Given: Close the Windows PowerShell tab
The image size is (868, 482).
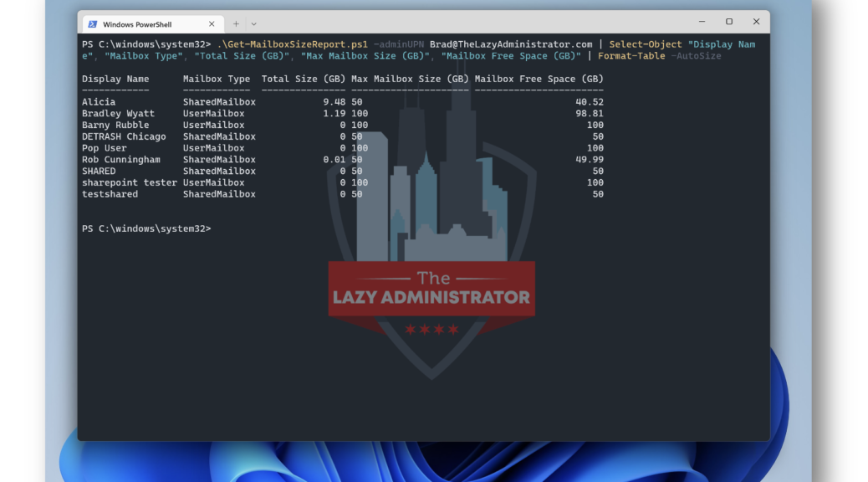Looking at the screenshot, I should point(212,23).
